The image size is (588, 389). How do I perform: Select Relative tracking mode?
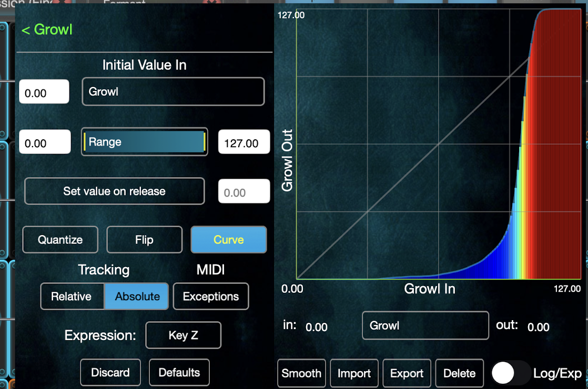point(72,296)
